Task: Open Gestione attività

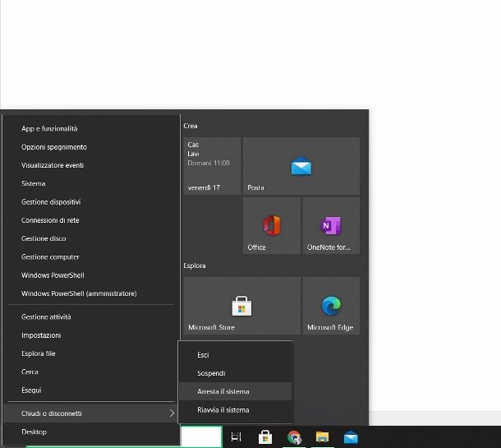Action: click(x=91, y=317)
